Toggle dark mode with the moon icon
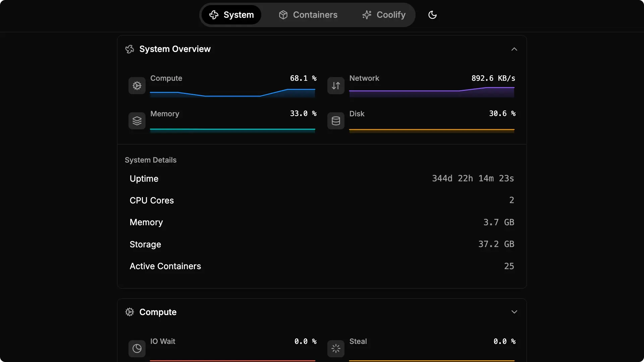This screenshot has height=362, width=644. [x=432, y=15]
